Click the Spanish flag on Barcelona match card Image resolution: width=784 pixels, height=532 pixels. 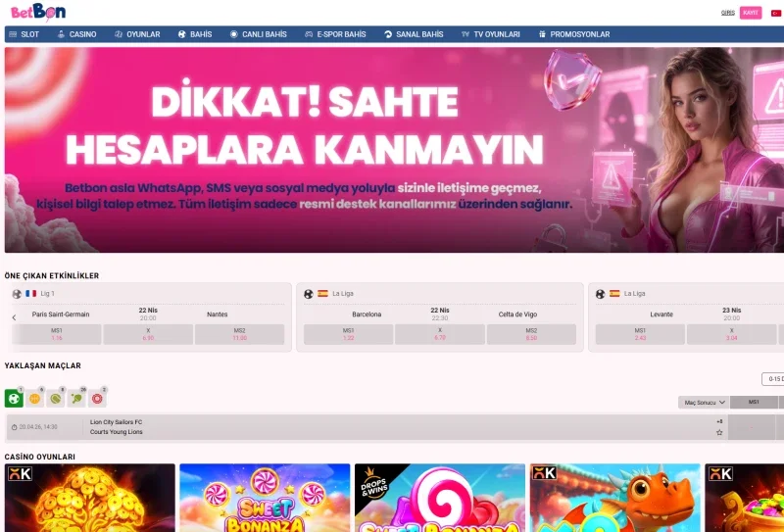(323, 294)
